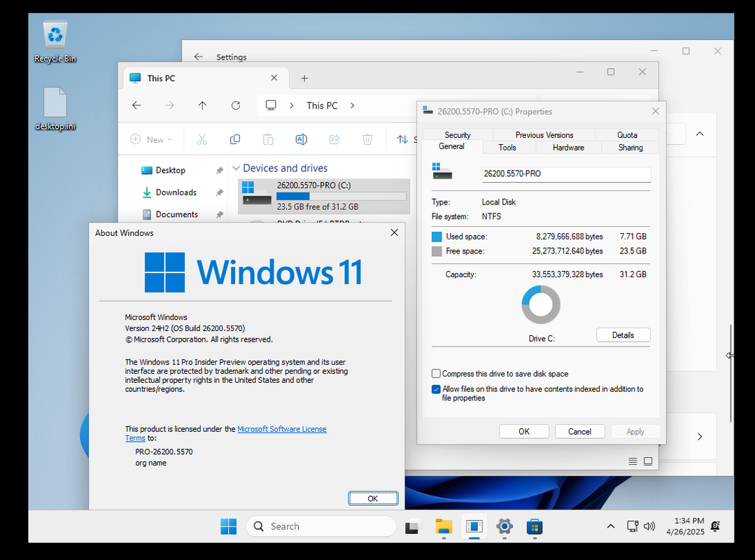Image resolution: width=755 pixels, height=560 pixels.
Task: Open Desktop in the navigation pane
Action: pos(171,170)
